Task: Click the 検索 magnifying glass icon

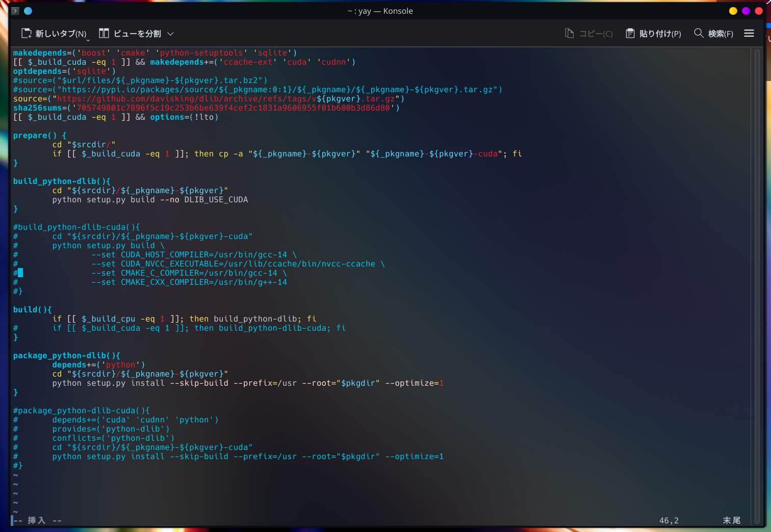Action: [x=699, y=33]
